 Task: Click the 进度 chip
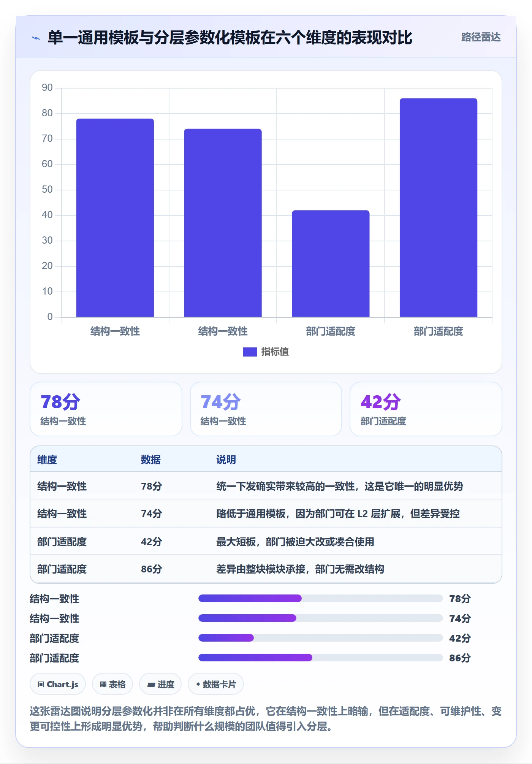point(160,684)
